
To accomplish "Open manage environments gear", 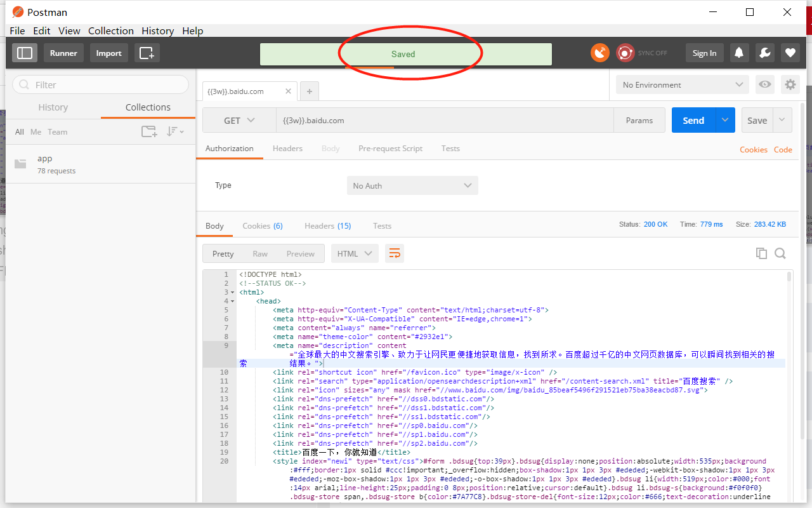I will (790, 84).
